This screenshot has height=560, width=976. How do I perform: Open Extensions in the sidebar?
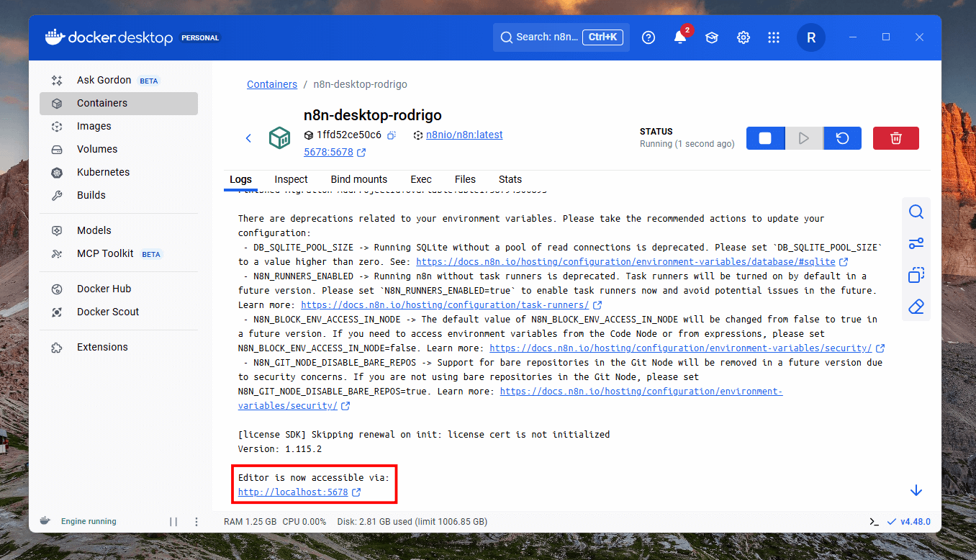point(119,348)
